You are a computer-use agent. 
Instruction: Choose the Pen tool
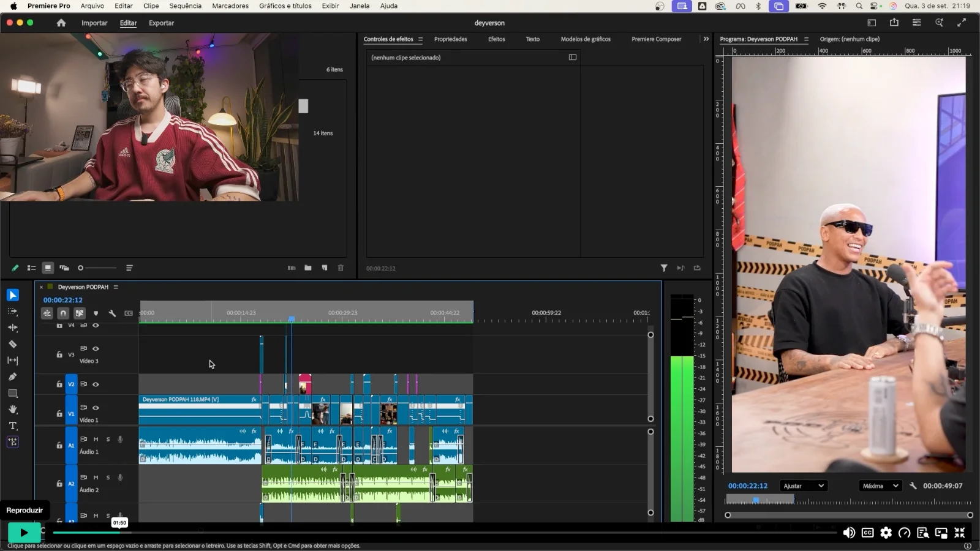[x=13, y=377]
